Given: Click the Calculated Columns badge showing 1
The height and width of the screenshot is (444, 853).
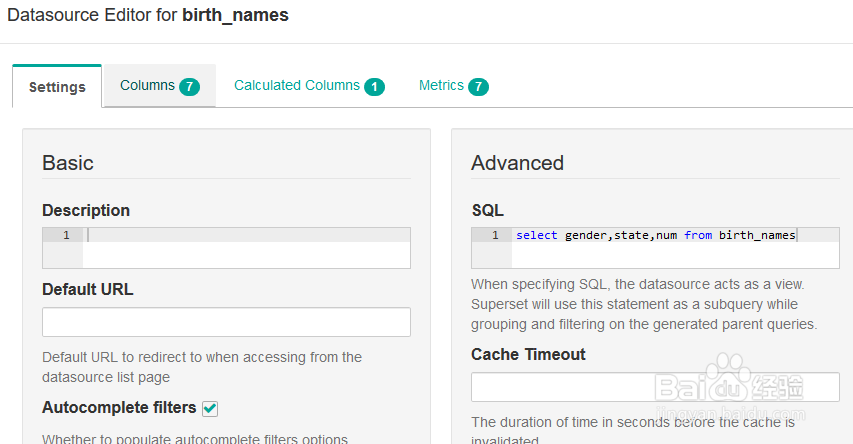Looking at the screenshot, I should pyautogui.click(x=375, y=87).
